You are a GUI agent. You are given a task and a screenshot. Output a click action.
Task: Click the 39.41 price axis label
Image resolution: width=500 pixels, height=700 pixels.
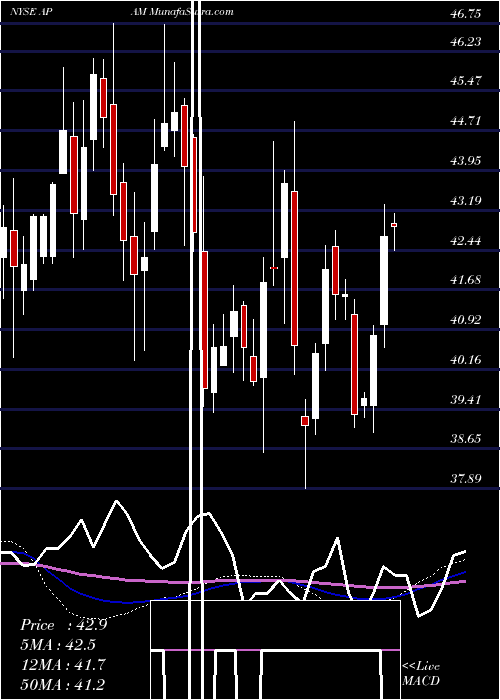[466, 399]
